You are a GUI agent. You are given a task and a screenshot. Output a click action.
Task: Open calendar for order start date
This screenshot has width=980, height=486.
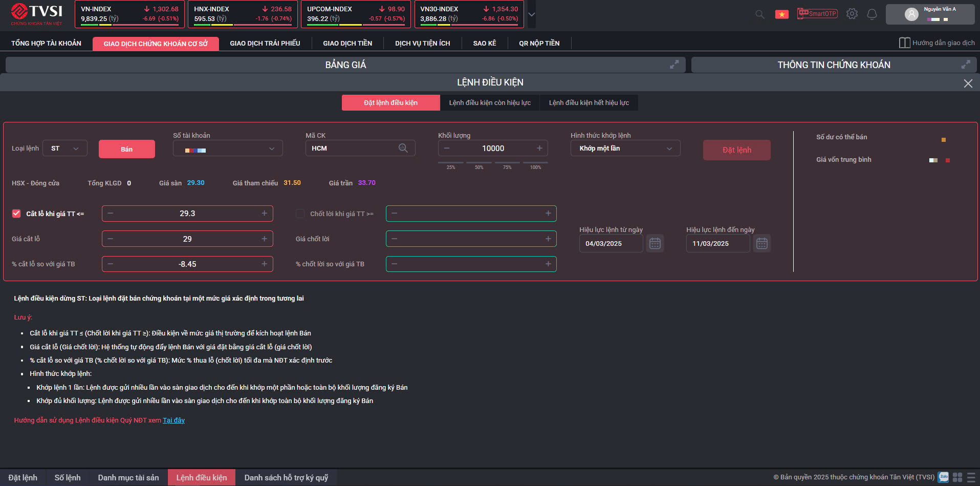655,243
